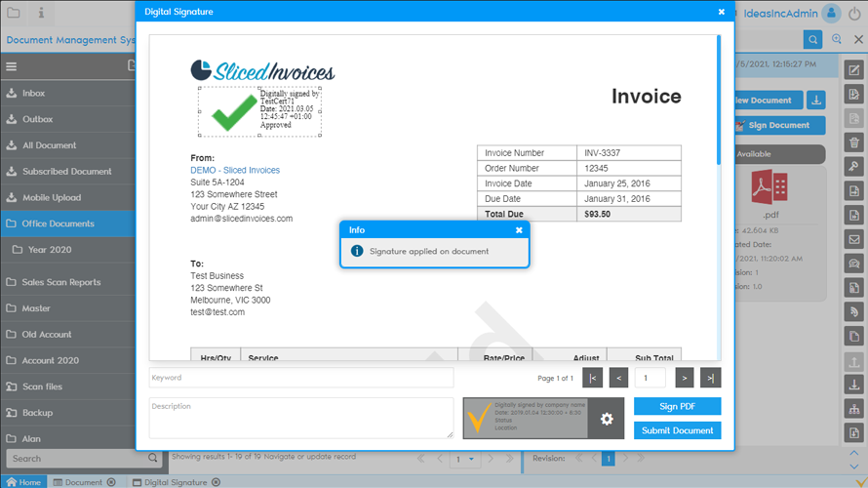Click the blue search button in header
Screen dimensions: 868x488
pos(812,39)
